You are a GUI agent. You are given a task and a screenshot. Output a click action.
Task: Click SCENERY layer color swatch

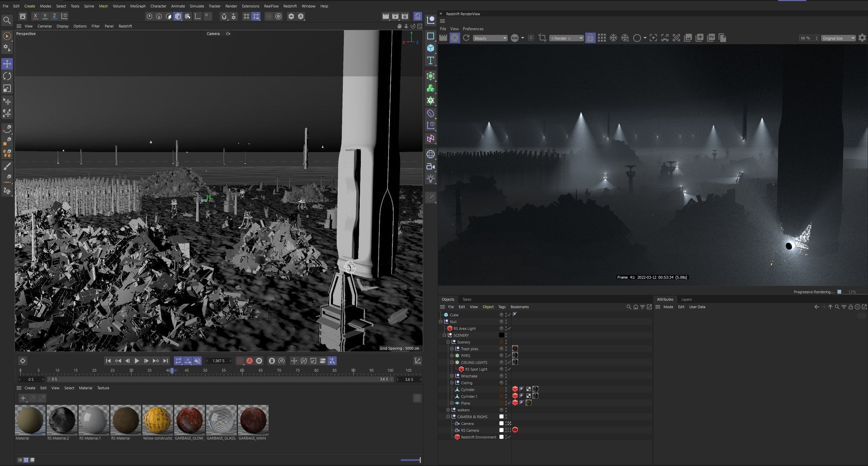tap(501, 335)
